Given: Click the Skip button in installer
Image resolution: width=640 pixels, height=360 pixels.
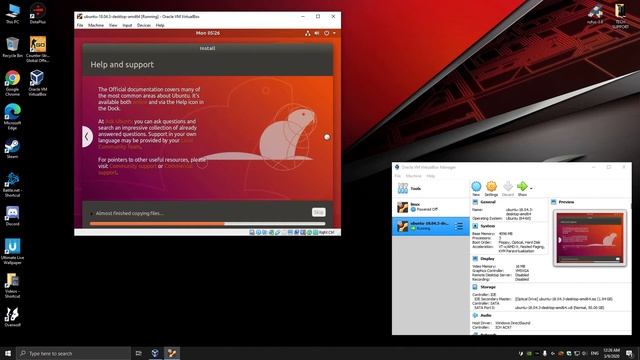Looking at the screenshot, I should pyautogui.click(x=319, y=212).
